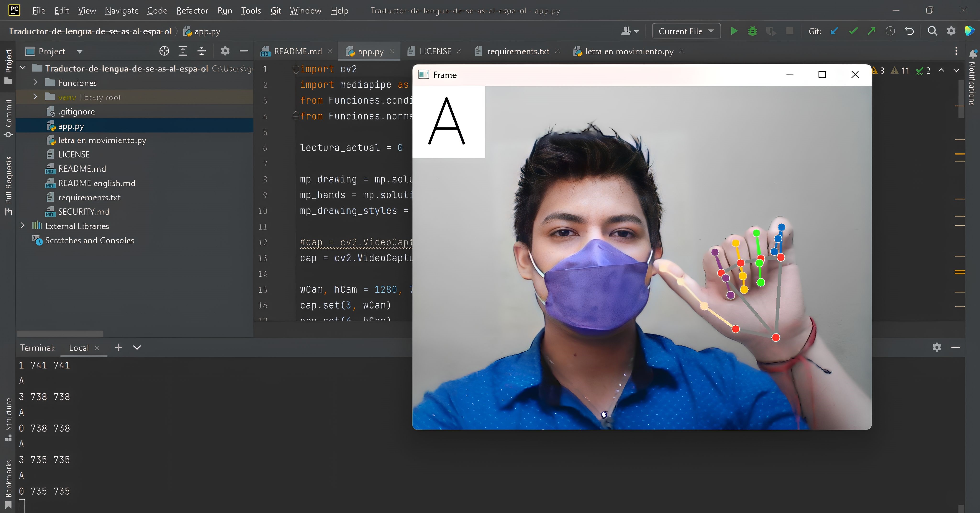Hide the Terminal panel

click(x=956, y=347)
